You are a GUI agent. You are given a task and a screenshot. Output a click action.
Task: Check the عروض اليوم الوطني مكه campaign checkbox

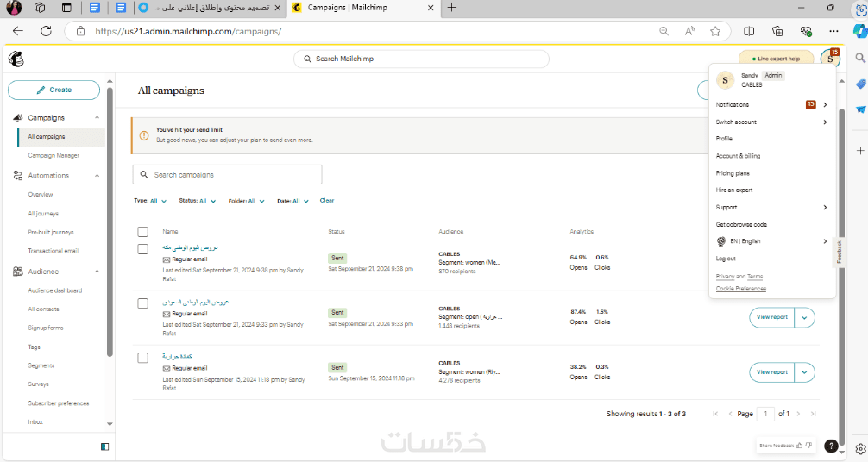coord(143,249)
